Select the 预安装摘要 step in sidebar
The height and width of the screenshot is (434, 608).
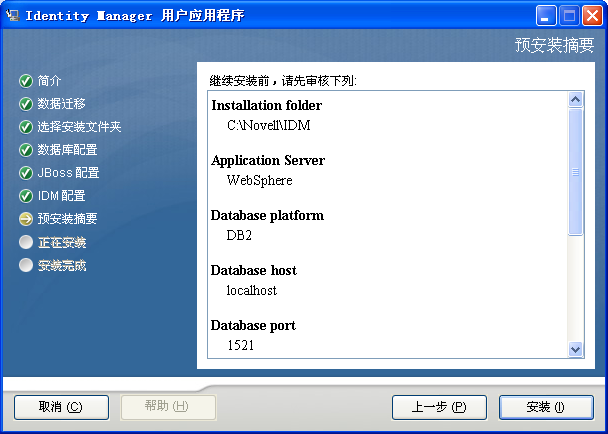pyautogui.click(x=67, y=219)
